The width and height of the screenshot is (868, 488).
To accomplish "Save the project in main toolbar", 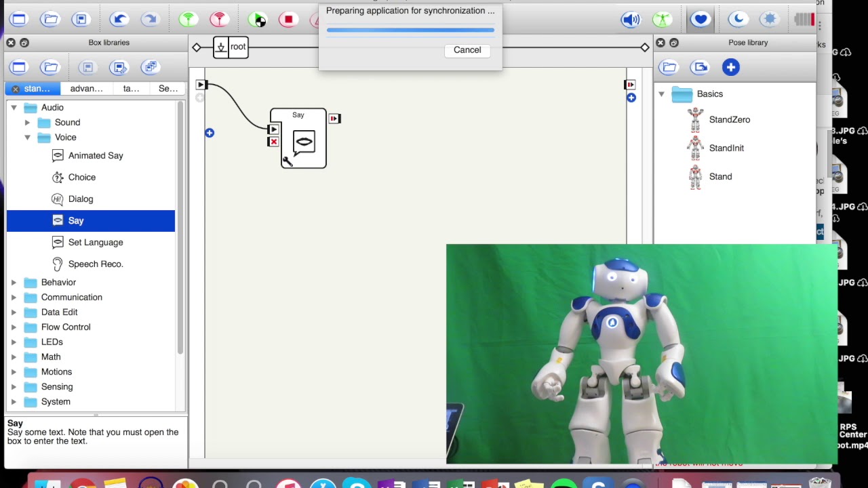I will pyautogui.click(x=81, y=19).
